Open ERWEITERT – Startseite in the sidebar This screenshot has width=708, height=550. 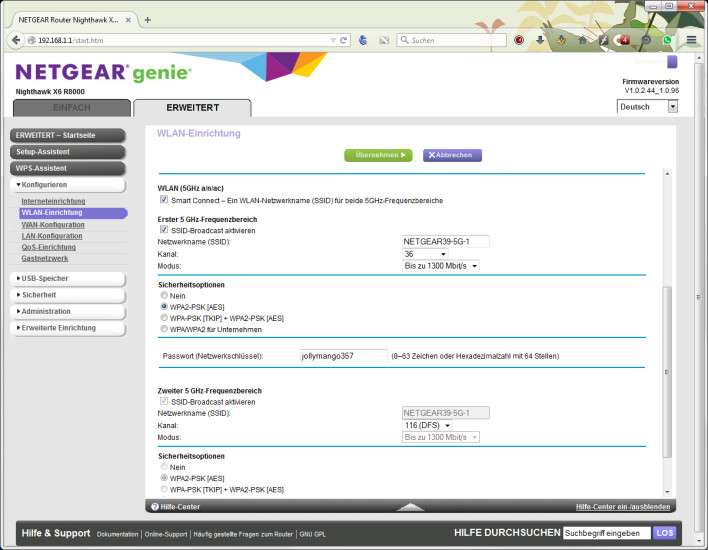[x=68, y=135]
